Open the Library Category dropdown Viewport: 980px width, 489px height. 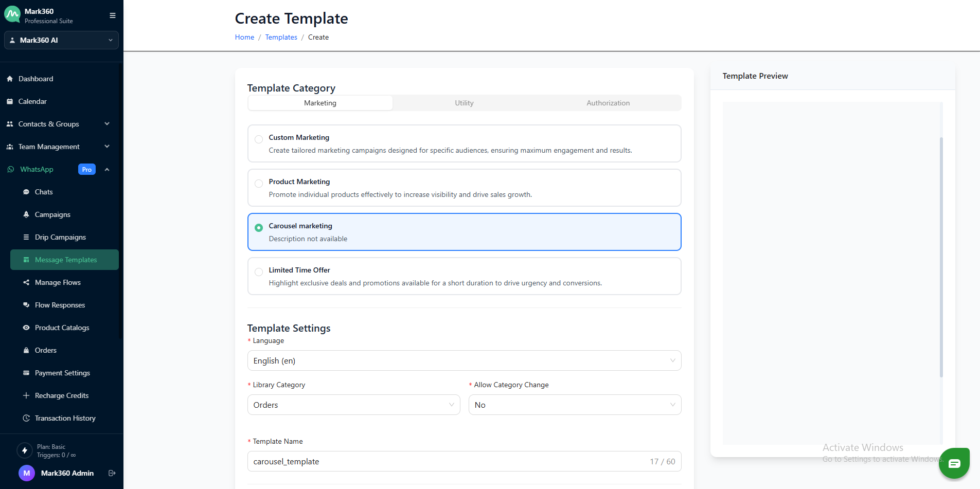[353, 405]
